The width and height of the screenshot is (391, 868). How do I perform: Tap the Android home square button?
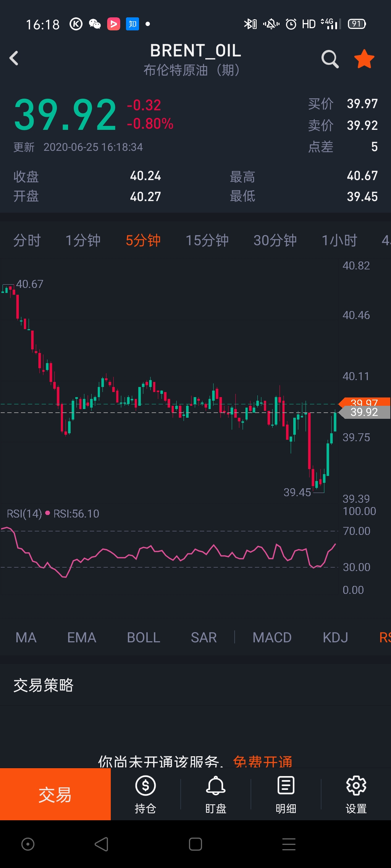[195, 844]
